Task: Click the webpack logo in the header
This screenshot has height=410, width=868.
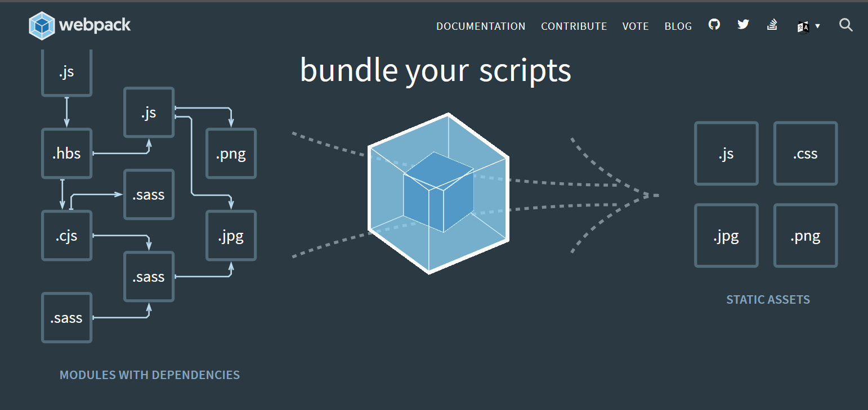Action: (80, 25)
